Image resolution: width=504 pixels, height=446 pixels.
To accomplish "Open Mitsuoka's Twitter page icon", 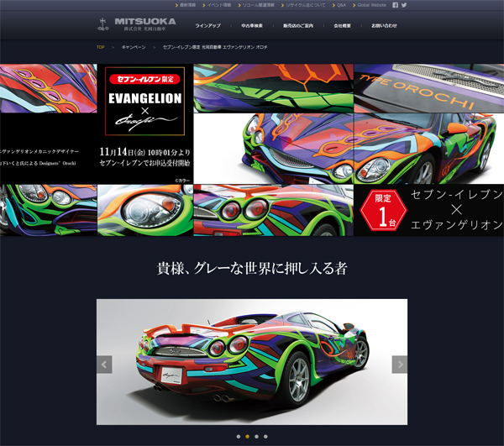I will [404, 5].
